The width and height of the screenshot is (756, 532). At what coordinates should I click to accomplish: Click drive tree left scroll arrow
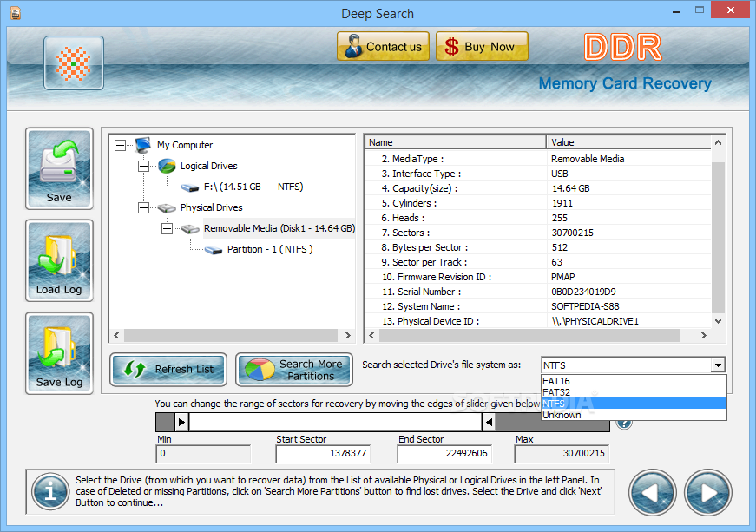(116, 335)
